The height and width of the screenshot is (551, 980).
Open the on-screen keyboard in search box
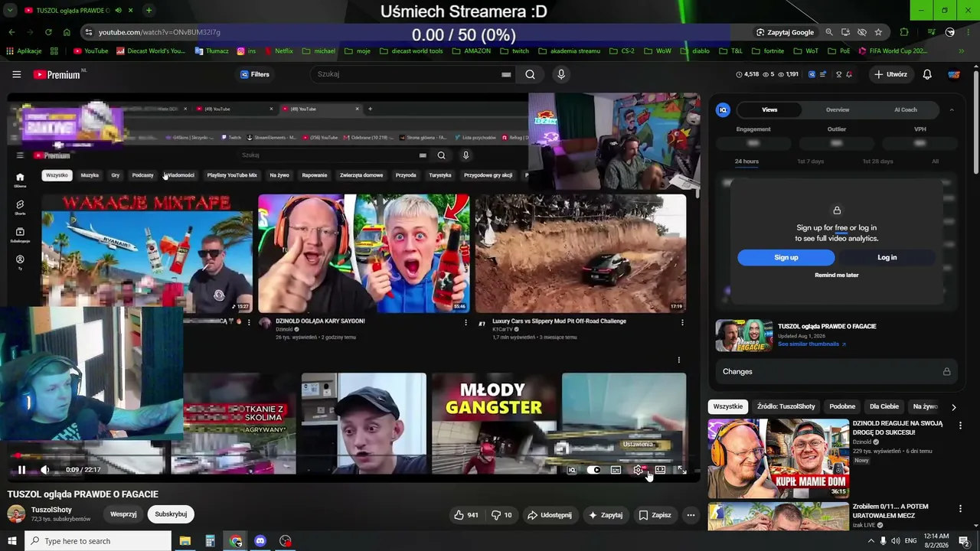(506, 74)
